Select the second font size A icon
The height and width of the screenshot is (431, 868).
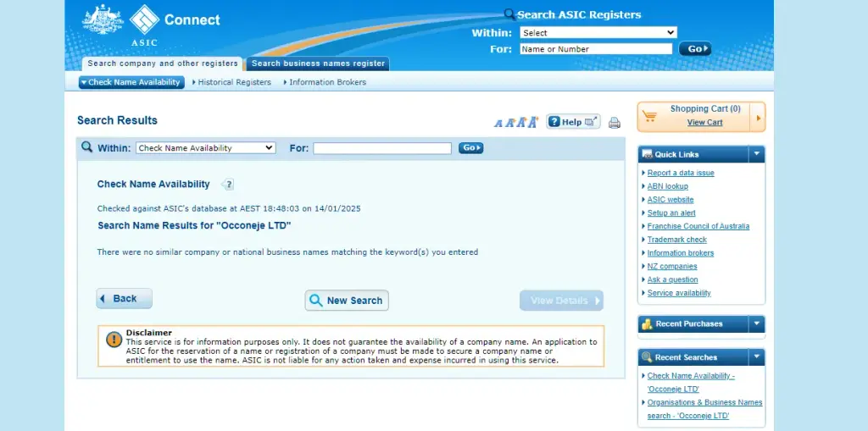(509, 123)
